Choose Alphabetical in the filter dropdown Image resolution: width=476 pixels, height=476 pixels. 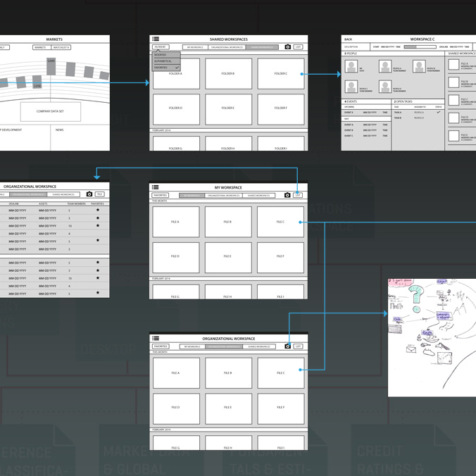pyautogui.click(x=166, y=61)
